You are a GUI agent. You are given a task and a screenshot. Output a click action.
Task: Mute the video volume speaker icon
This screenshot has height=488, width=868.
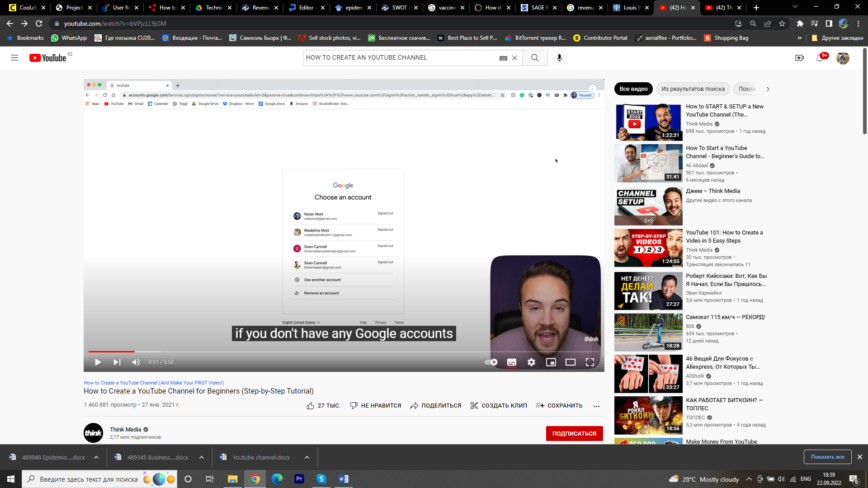136,362
